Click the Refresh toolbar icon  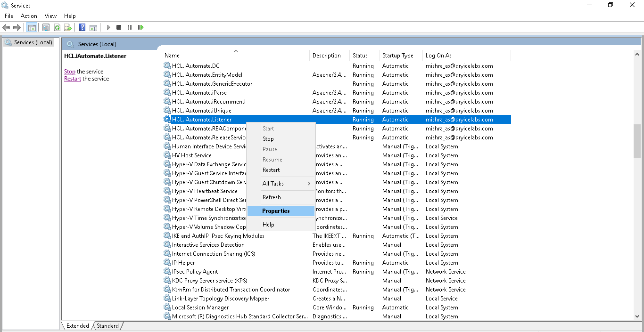coord(57,28)
